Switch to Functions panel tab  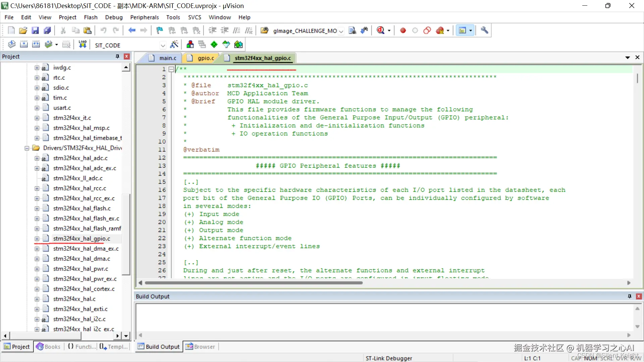click(x=82, y=347)
